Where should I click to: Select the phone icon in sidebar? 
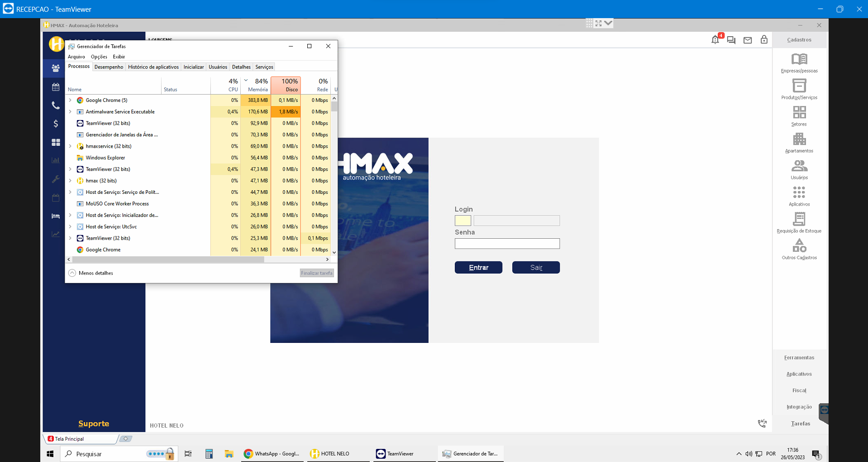[56, 106]
